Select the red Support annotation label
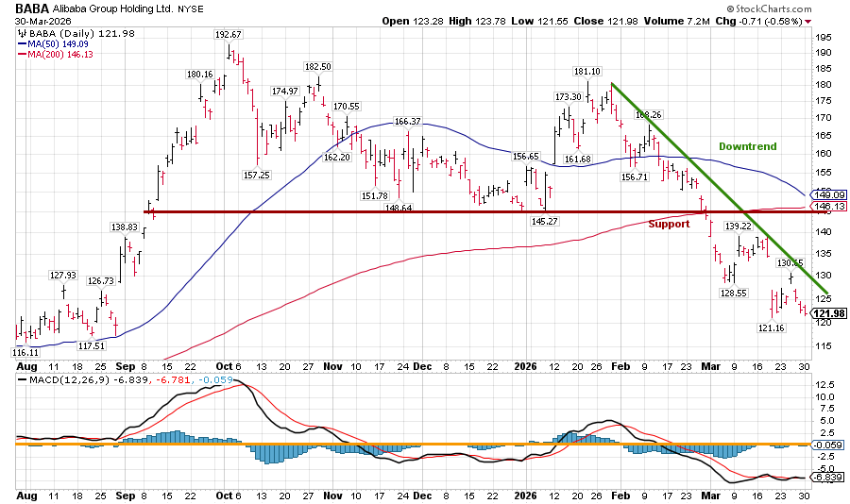Screen dimensions: 850x504 (x=668, y=224)
